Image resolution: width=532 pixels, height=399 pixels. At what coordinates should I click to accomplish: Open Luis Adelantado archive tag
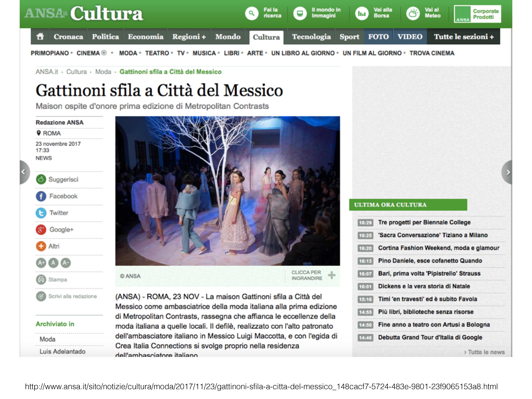pos(63,352)
